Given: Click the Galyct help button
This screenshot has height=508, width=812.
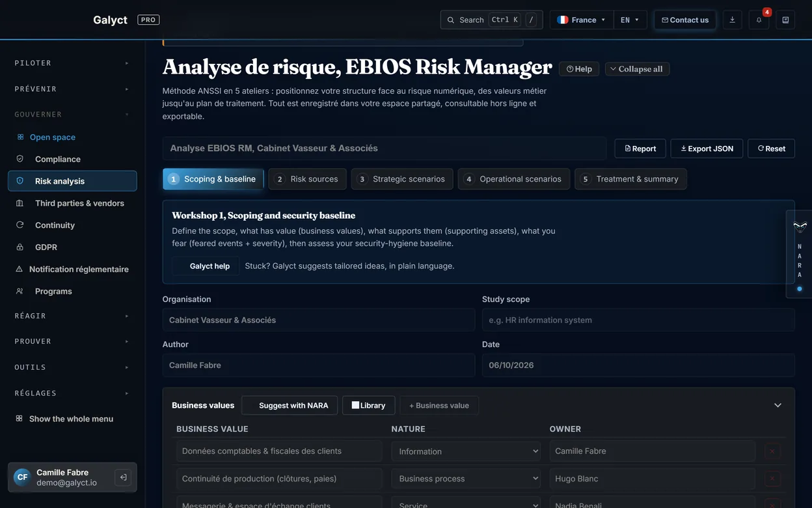Looking at the screenshot, I should [206, 266].
